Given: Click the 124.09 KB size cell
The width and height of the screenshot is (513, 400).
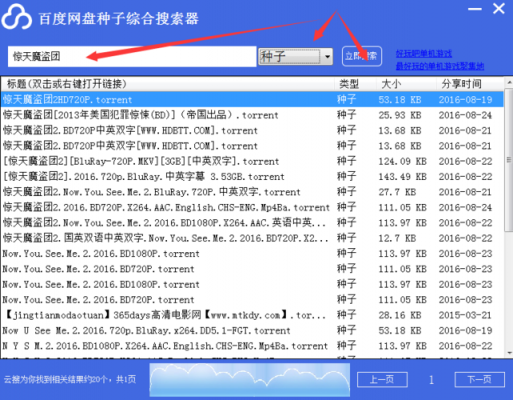Looking at the screenshot, I should (402, 161).
